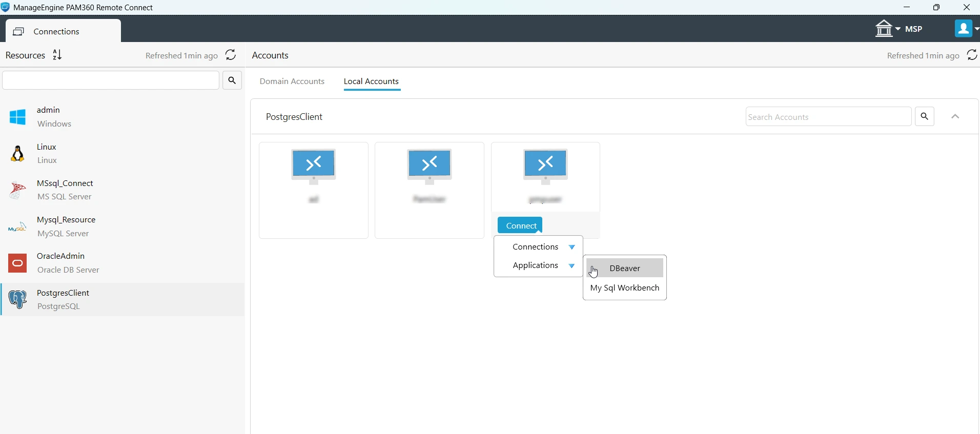Minimize the PAM360 Remote Connect window

907,7
